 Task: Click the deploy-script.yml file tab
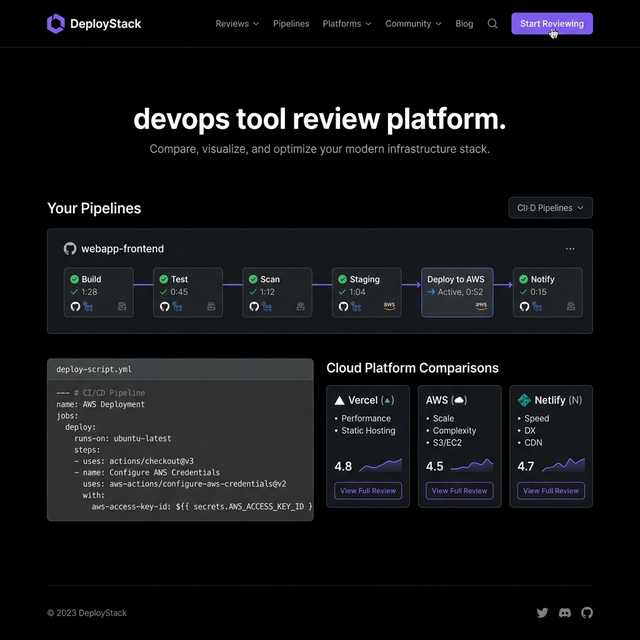(94, 369)
